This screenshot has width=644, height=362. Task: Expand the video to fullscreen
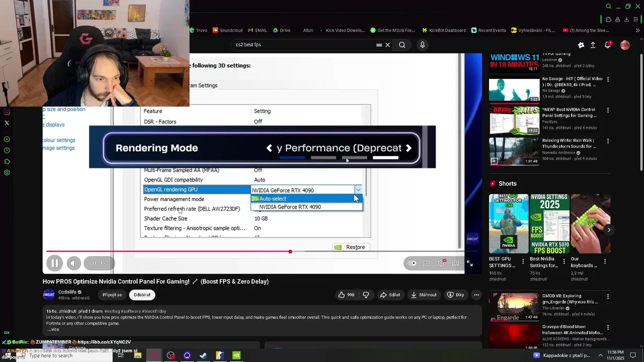click(x=469, y=263)
